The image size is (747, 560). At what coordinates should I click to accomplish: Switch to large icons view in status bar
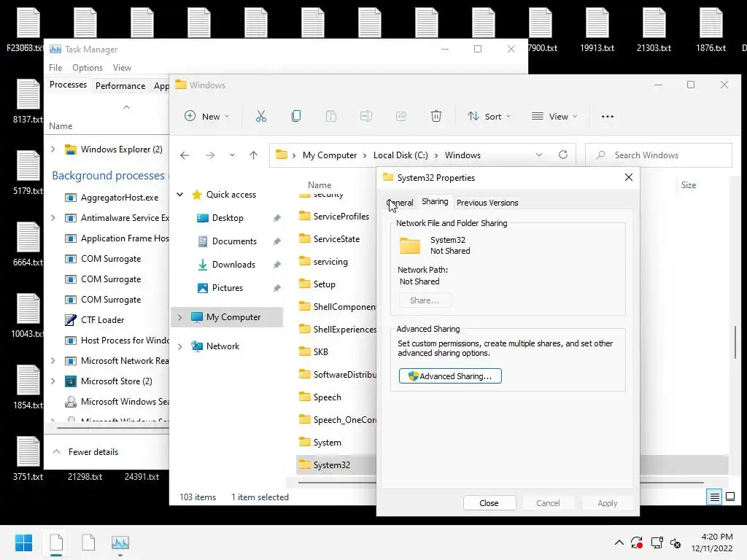(730, 497)
